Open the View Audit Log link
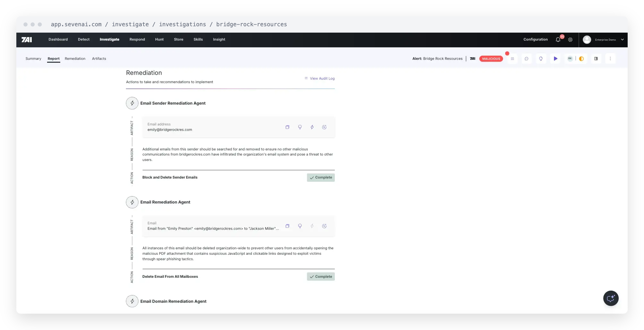Viewport: 644px width, 330px height. pos(319,78)
